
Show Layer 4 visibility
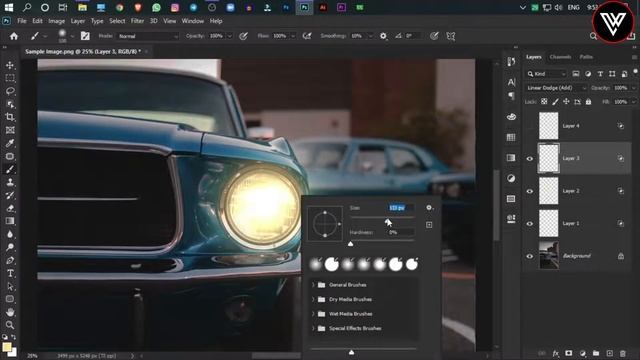click(530, 126)
